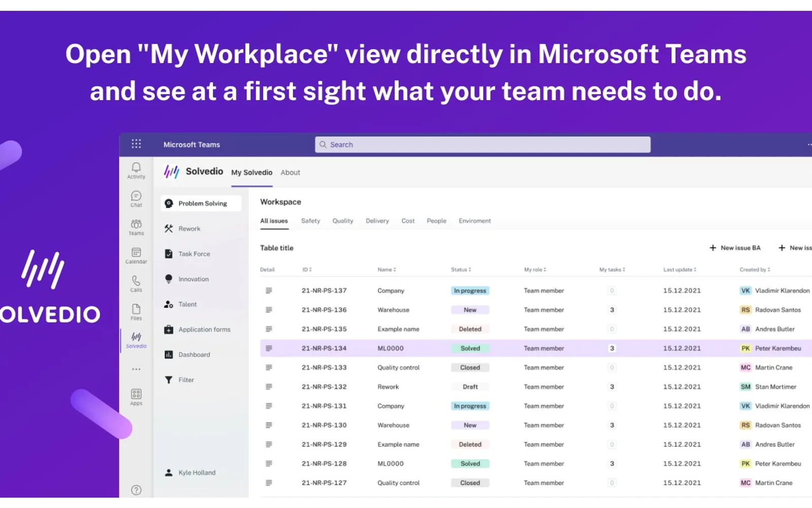Select Cost issues tab

408,221
